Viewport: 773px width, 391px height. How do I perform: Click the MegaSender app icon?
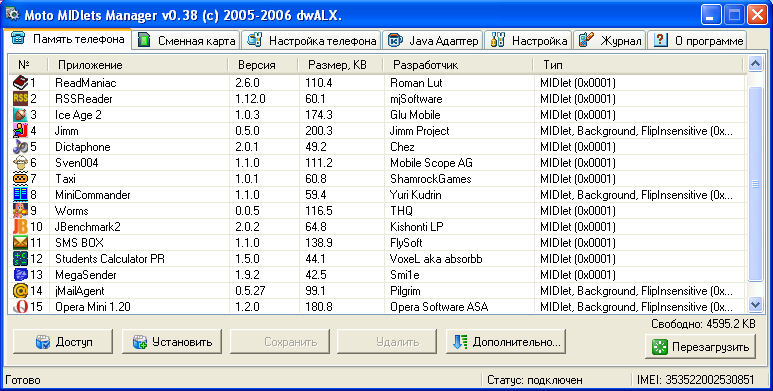(x=21, y=275)
